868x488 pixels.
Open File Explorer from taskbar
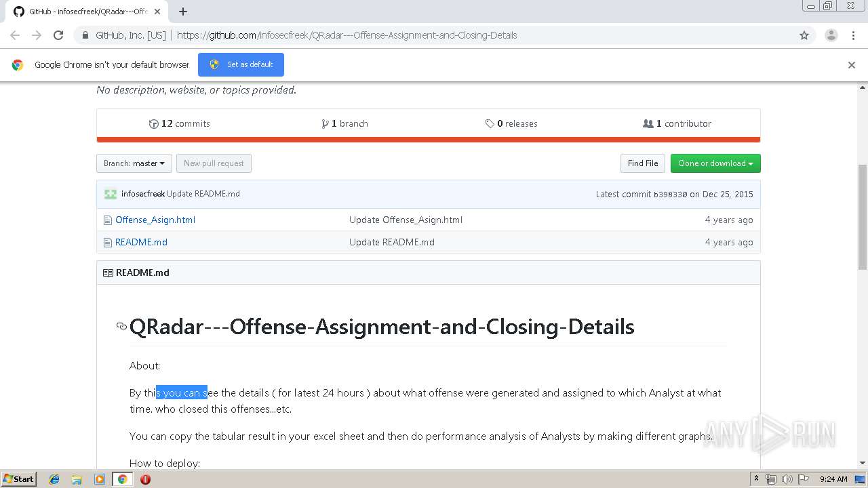point(77,479)
